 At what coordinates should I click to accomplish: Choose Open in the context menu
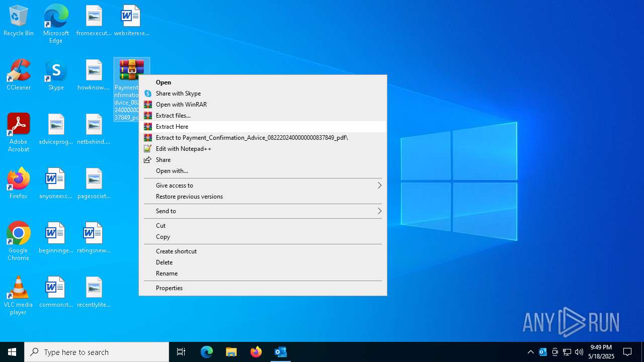(x=263, y=82)
